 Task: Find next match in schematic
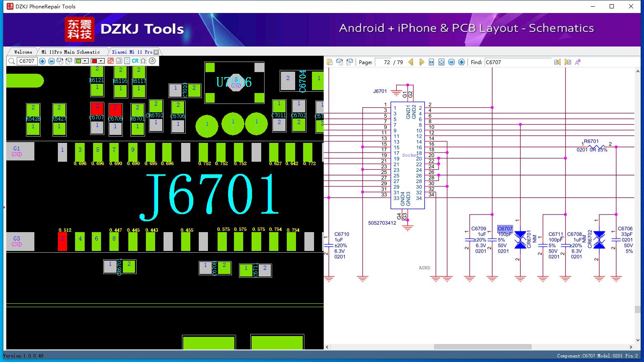(568, 62)
